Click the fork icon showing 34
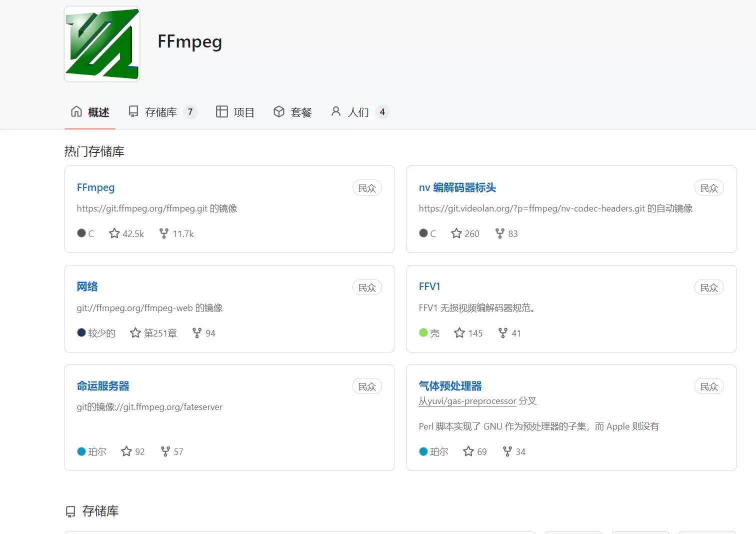 507,451
